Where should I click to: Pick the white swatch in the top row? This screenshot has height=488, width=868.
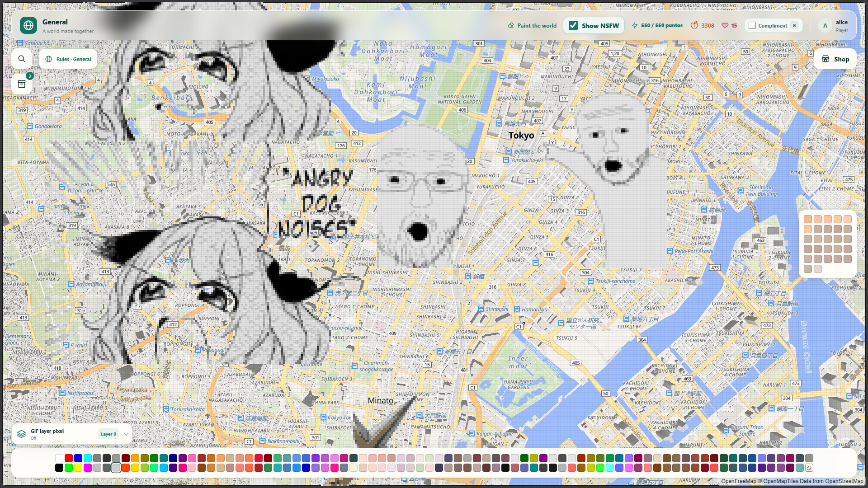59,458
